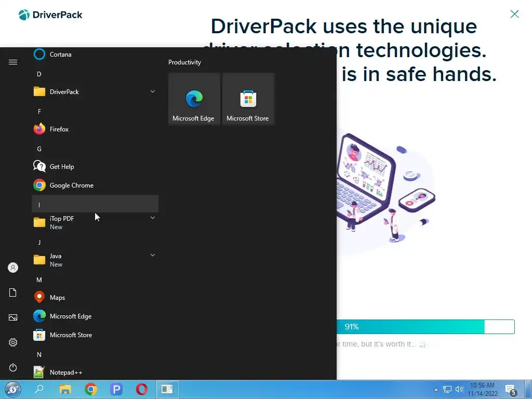Click the letter D section header
Viewport: 532px width, 399px height.
[x=95, y=74]
